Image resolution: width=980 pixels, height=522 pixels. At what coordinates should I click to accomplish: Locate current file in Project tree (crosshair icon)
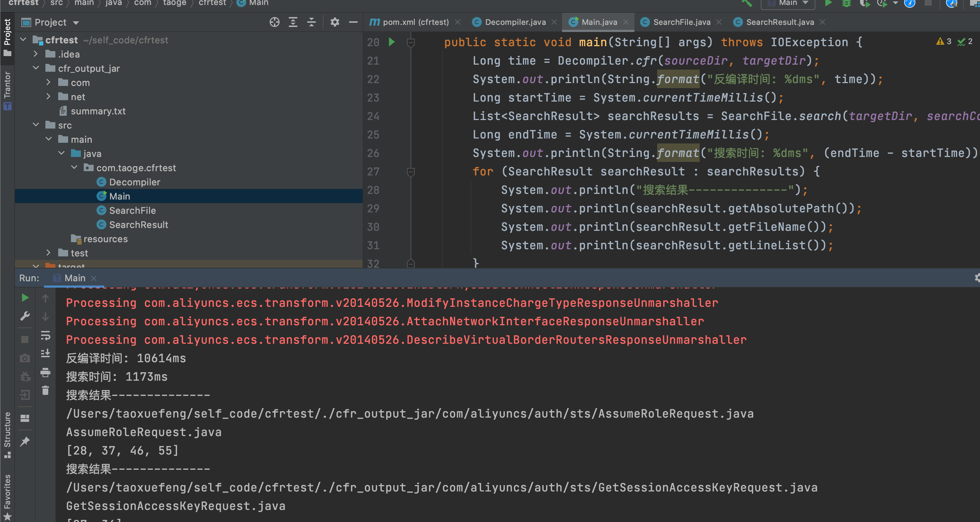[x=274, y=22]
